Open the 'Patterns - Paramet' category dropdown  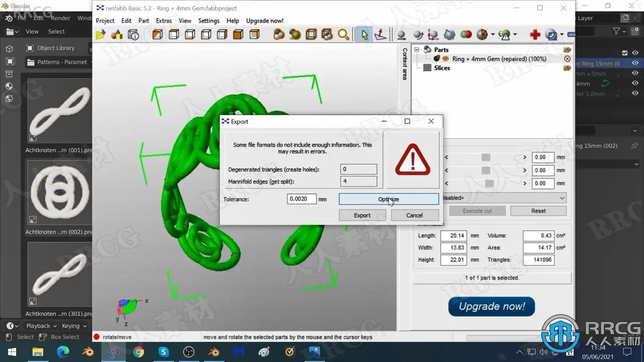(x=58, y=62)
